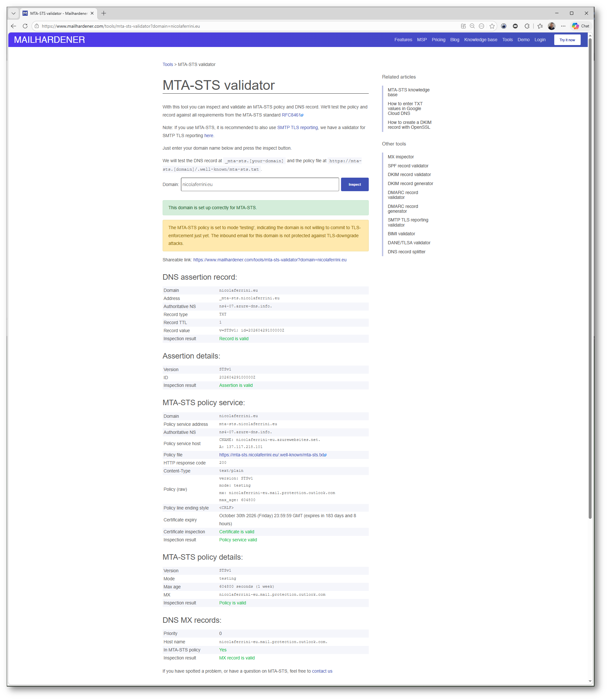Click the Inspect button

coord(355,184)
